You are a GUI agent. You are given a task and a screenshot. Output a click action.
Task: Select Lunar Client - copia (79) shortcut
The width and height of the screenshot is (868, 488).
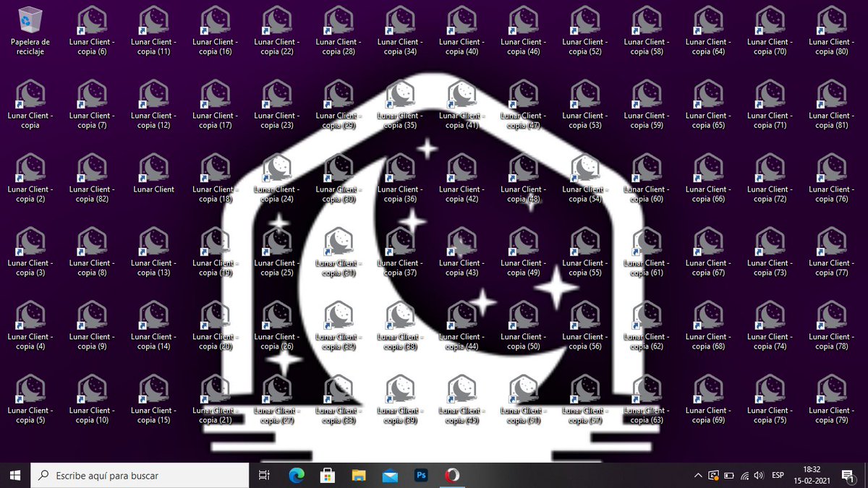(832, 401)
